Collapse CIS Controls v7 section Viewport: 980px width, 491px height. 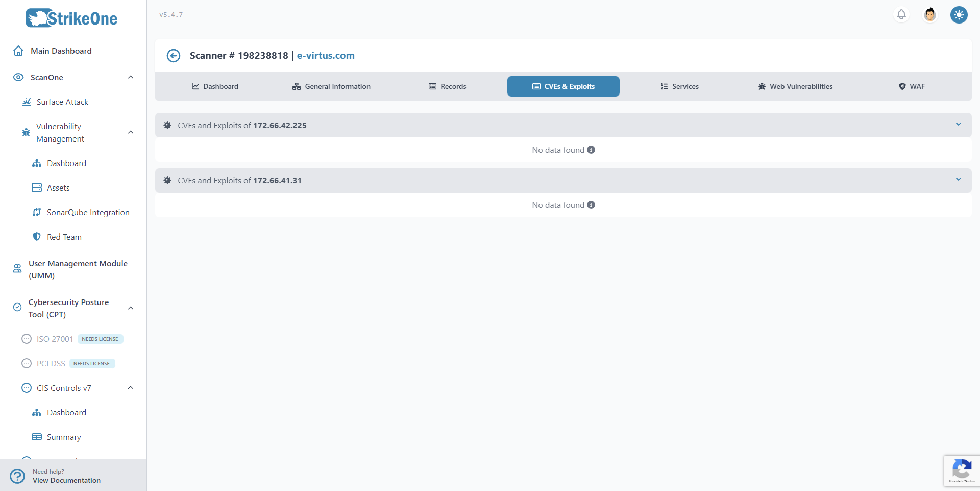point(131,388)
